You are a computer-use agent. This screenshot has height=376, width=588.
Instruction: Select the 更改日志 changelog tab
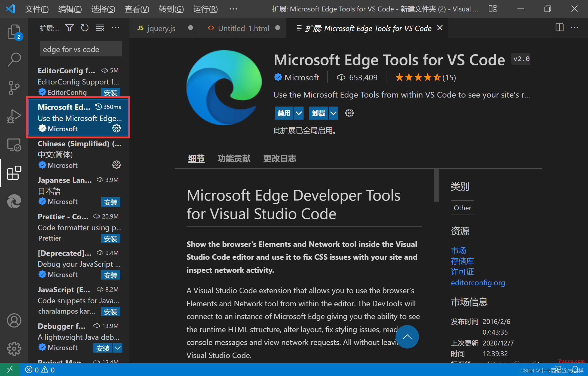pos(280,158)
